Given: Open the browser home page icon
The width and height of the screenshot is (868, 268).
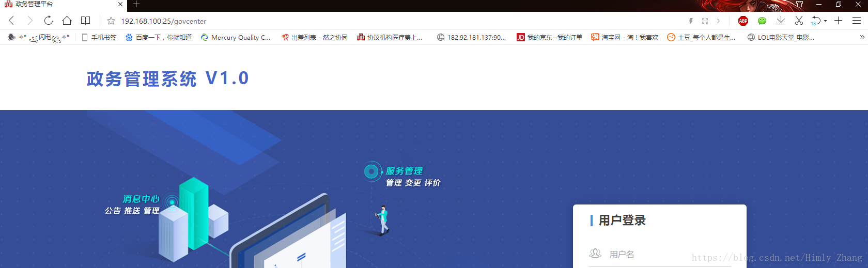Looking at the screenshot, I should coord(67,21).
